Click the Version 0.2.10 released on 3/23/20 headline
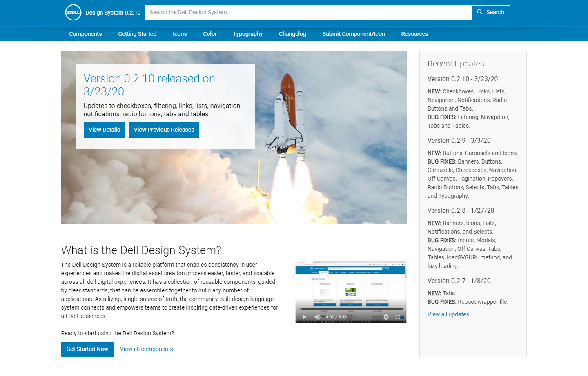Screen dimensions: 588x376 [x=149, y=85]
